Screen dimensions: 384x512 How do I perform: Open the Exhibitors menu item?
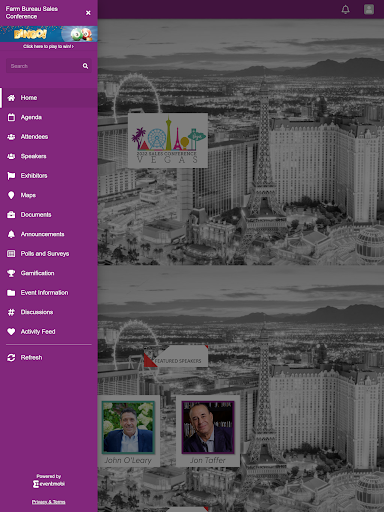coord(49,176)
